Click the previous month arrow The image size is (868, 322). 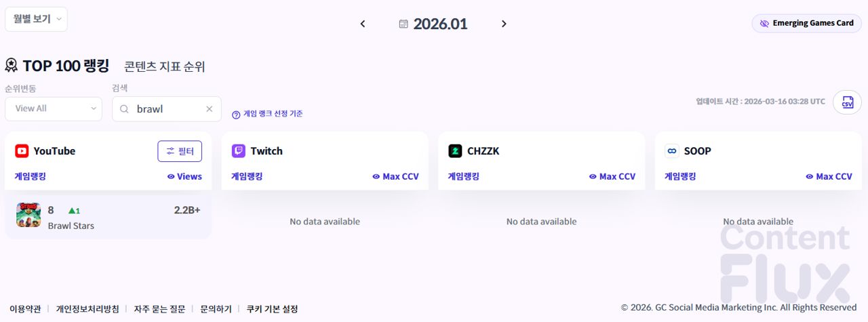click(x=363, y=24)
